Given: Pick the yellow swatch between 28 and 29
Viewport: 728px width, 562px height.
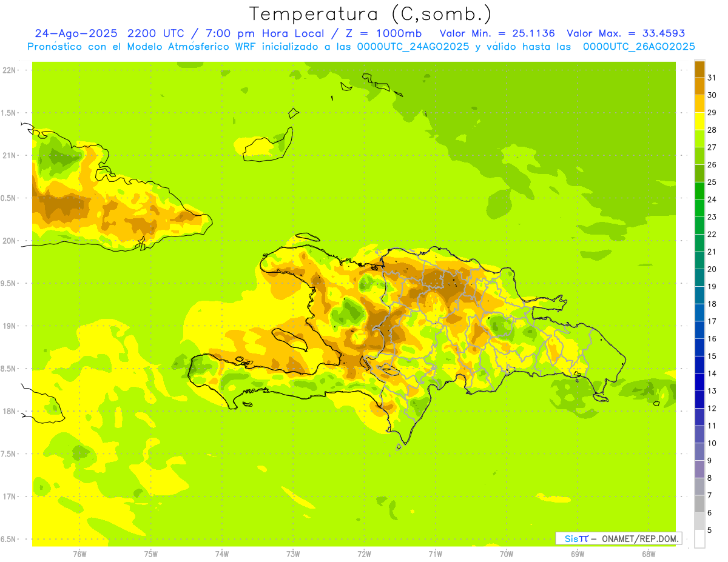Looking at the screenshot, I should [x=699, y=121].
